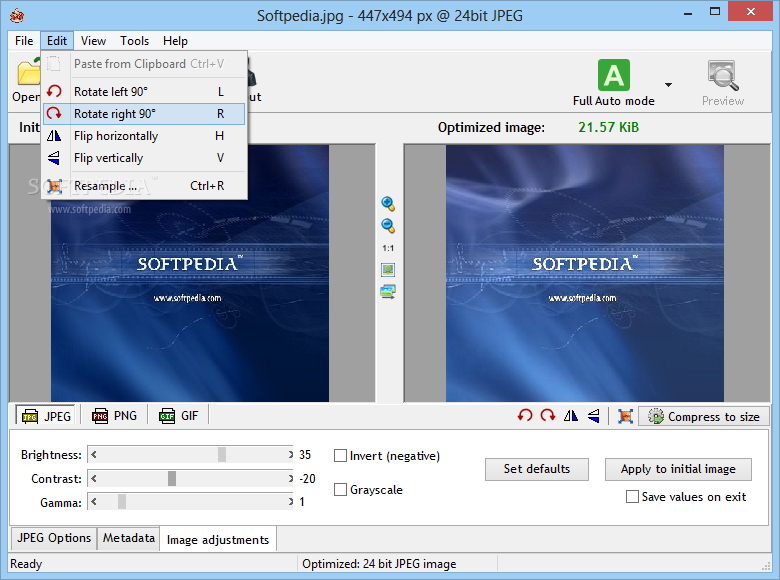Screen dimensions: 780x580
Task: Click Brightness slider left arrow
Action: click(x=94, y=454)
